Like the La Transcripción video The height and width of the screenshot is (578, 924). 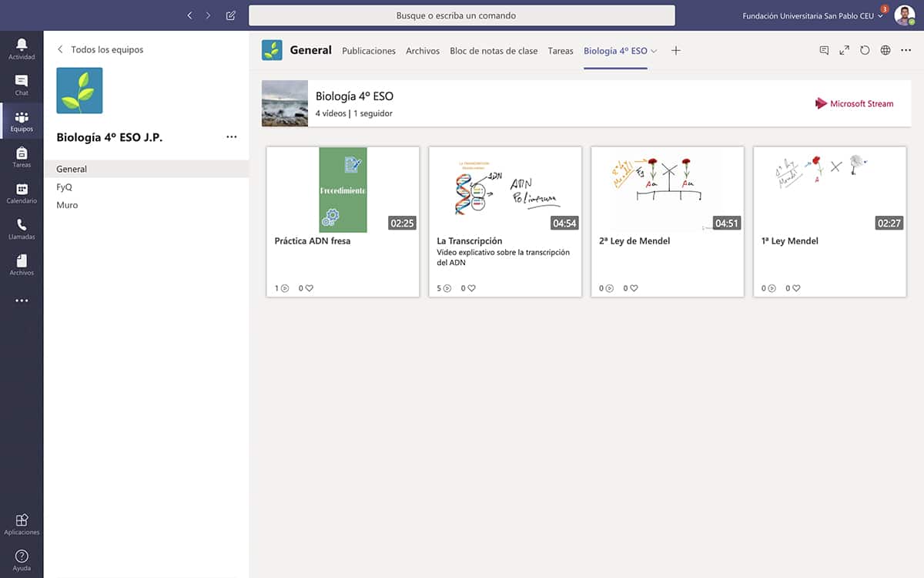[x=471, y=288]
